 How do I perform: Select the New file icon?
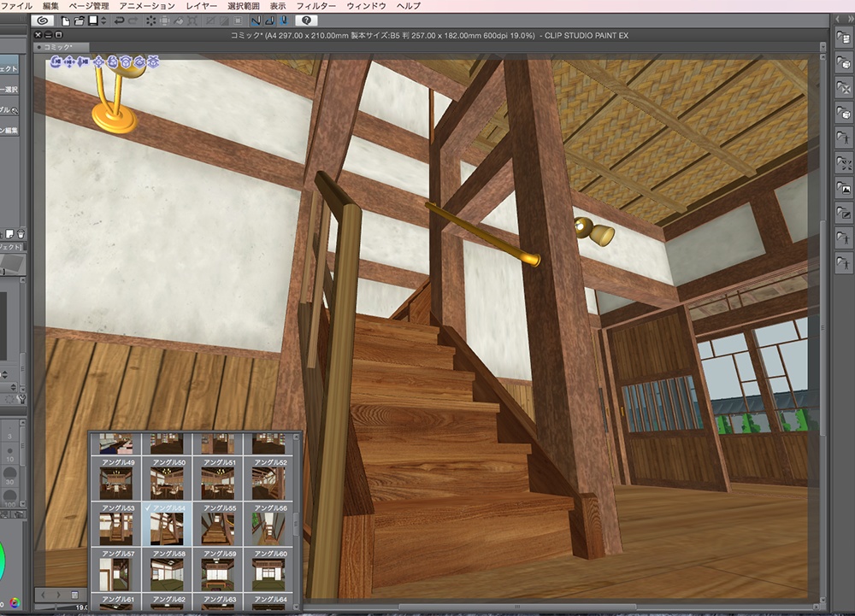tap(67, 21)
